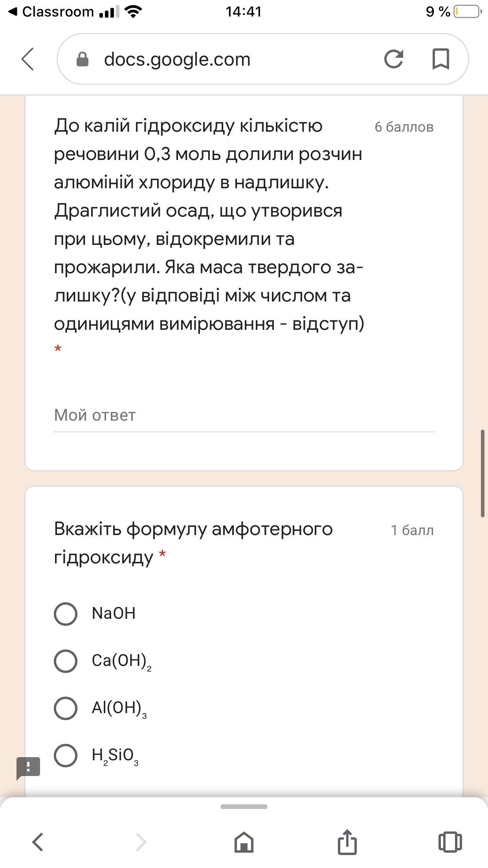Tap the "Мой ответ" answer field

tap(244, 416)
